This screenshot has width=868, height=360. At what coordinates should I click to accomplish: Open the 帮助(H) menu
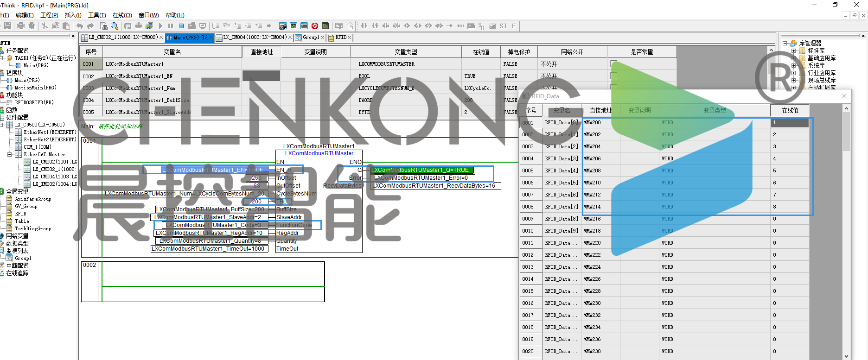175,15
